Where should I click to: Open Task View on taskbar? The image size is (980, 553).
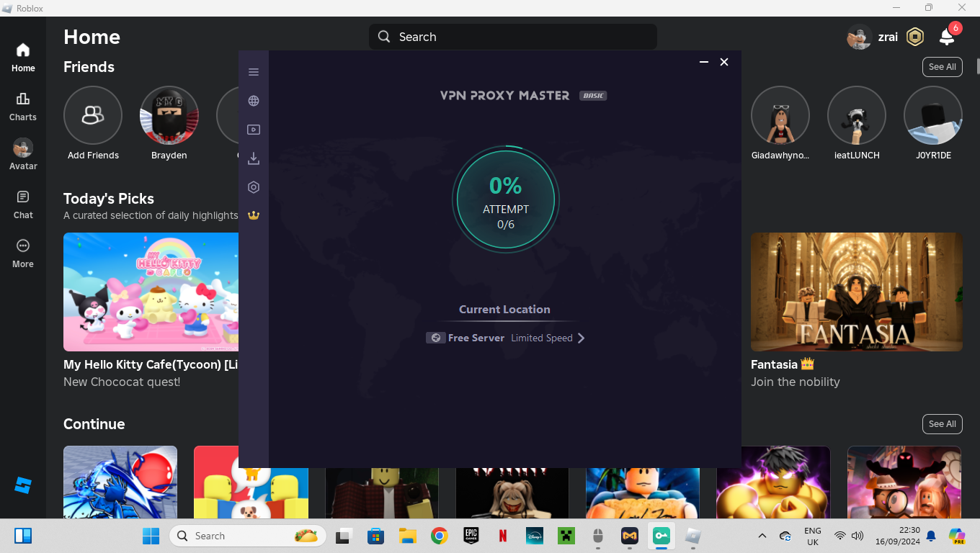[x=344, y=536]
